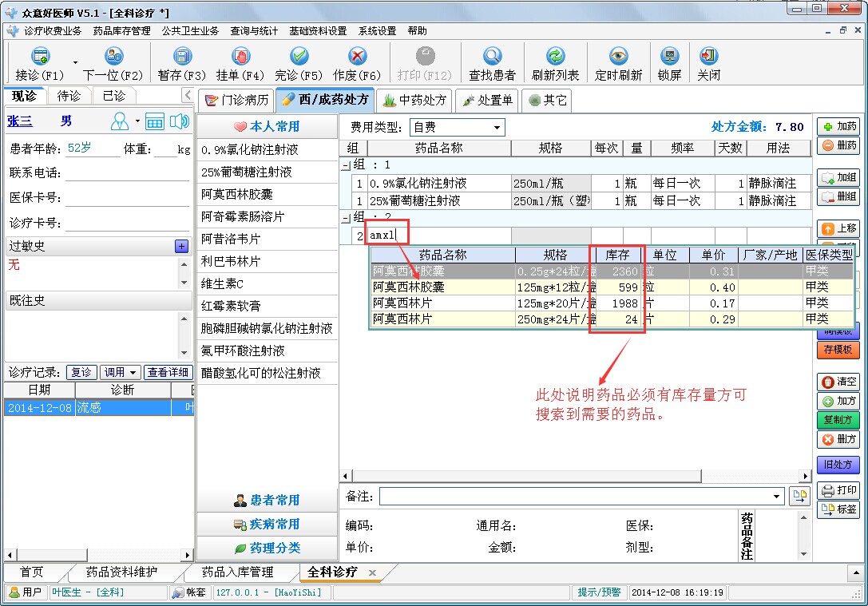Click the 完诊(F5) checkmark icon

tap(299, 56)
